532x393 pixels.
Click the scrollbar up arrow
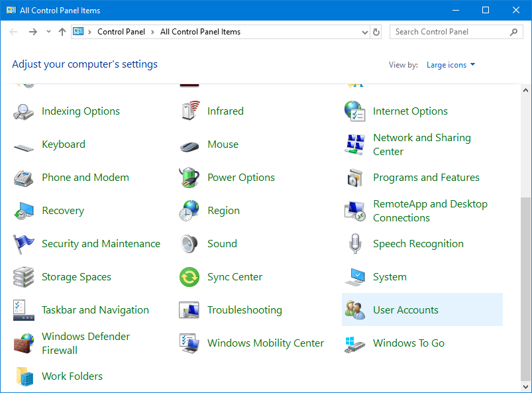coord(525,90)
